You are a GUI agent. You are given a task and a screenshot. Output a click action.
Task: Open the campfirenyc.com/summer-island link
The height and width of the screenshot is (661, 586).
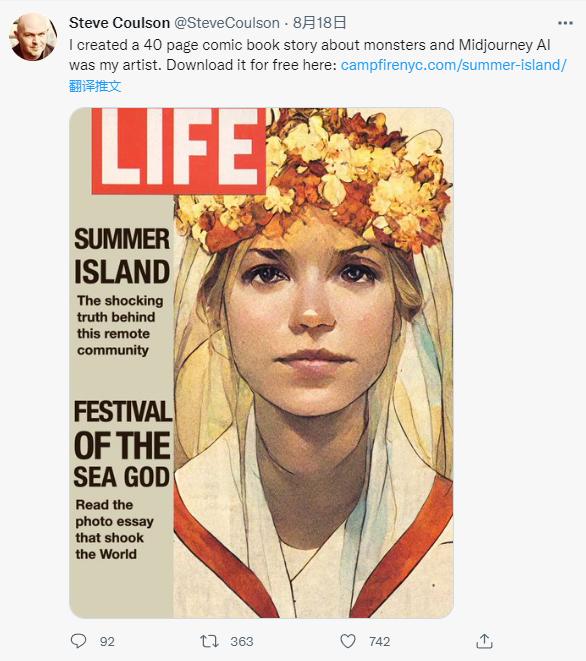(454, 65)
